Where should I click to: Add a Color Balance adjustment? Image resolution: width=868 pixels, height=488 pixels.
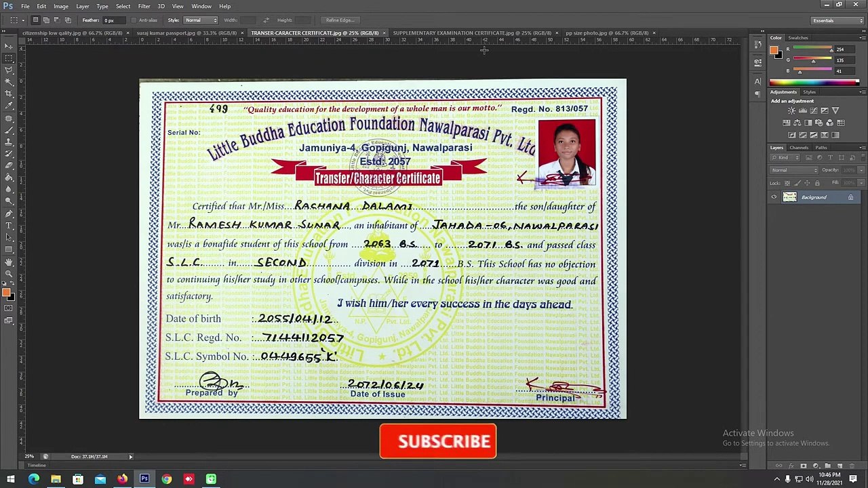tap(797, 123)
